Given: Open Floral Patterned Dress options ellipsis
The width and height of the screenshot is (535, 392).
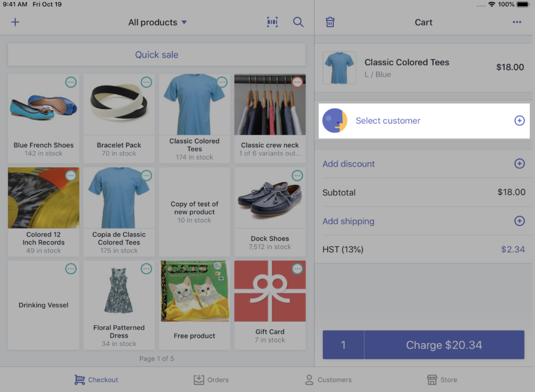Looking at the screenshot, I should pos(146,269).
